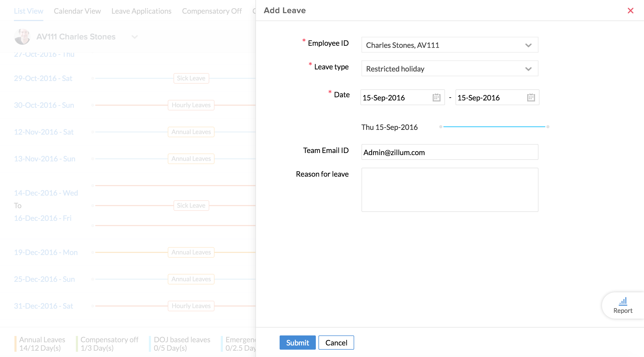The width and height of the screenshot is (644, 357).
Task: Open the 29-Oct-2016 Sick Leave entry
Action: 191,78
